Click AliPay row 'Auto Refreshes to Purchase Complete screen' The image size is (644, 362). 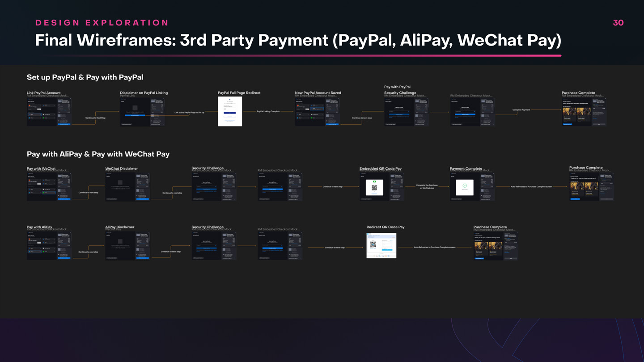click(435, 247)
